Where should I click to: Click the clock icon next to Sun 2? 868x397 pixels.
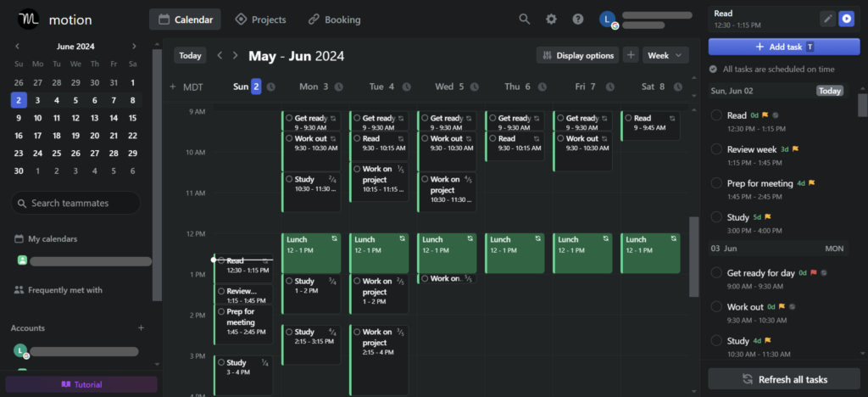click(270, 87)
